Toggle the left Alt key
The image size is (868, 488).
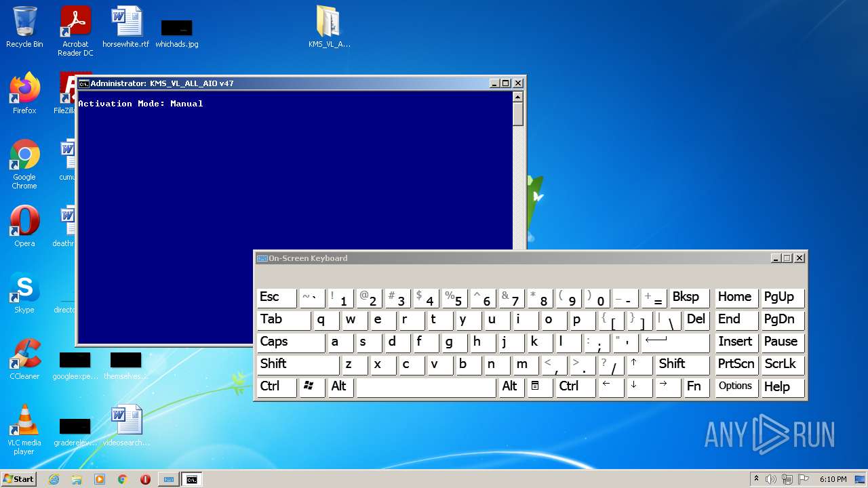coord(340,386)
